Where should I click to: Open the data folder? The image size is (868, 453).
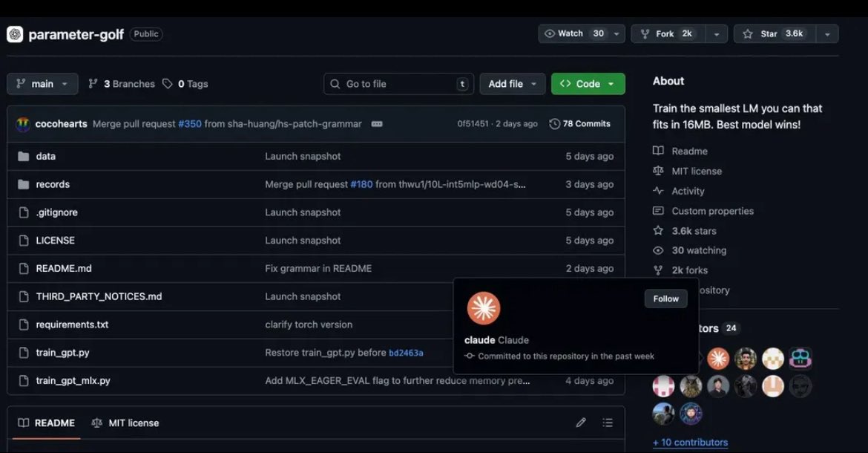tap(45, 156)
